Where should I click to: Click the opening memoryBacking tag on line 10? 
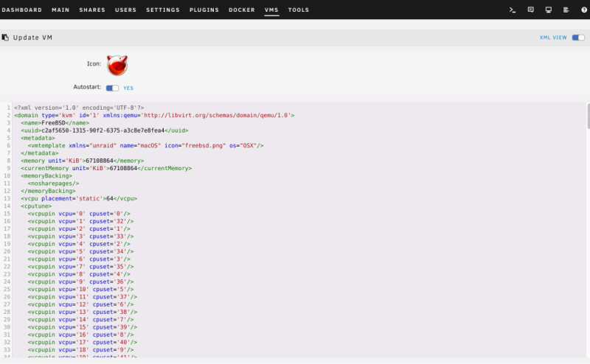coord(46,175)
